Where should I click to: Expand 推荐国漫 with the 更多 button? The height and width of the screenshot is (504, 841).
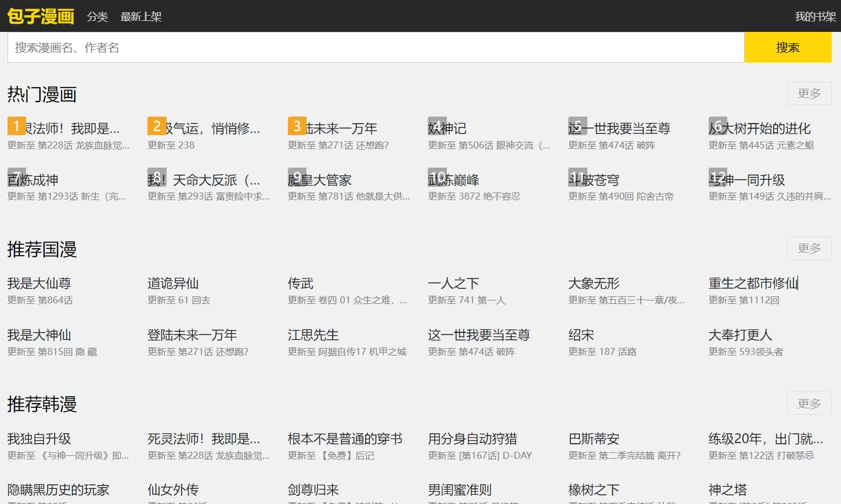pyautogui.click(x=809, y=248)
